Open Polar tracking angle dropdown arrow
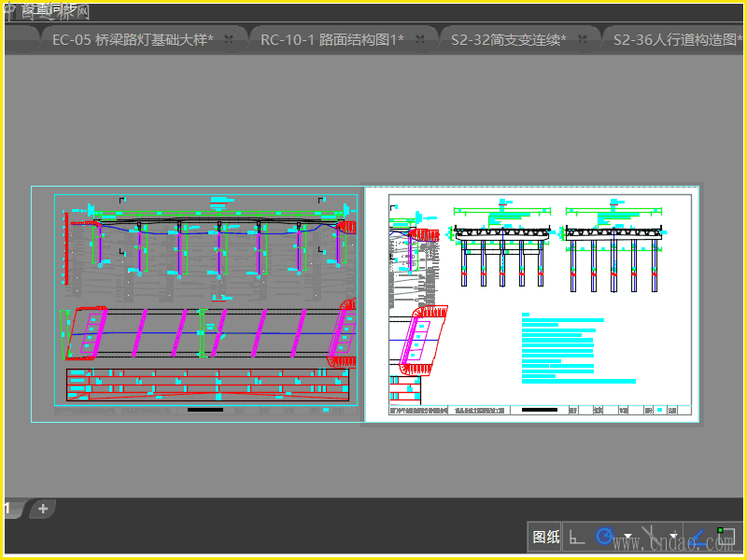Image resolution: width=747 pixels, height=560 pixels. (x=627, y=537)
